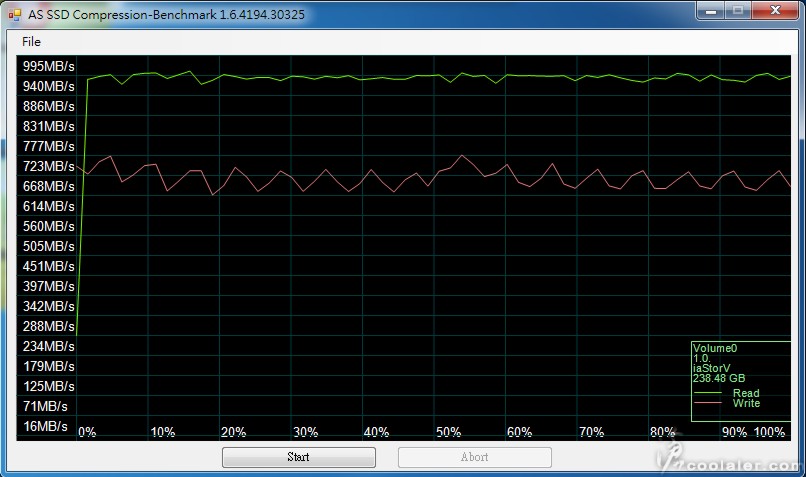Click the window title text
This screenshot has width=806, height=477.
[166, 14]
